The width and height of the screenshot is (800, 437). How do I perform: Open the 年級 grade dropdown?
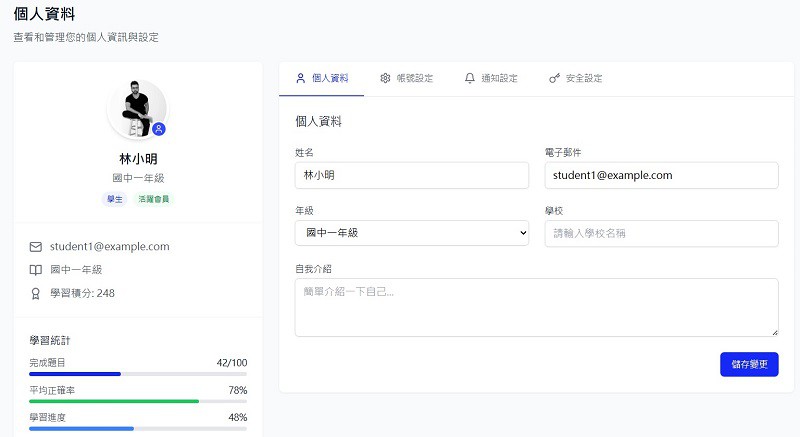tap(411, 233)
